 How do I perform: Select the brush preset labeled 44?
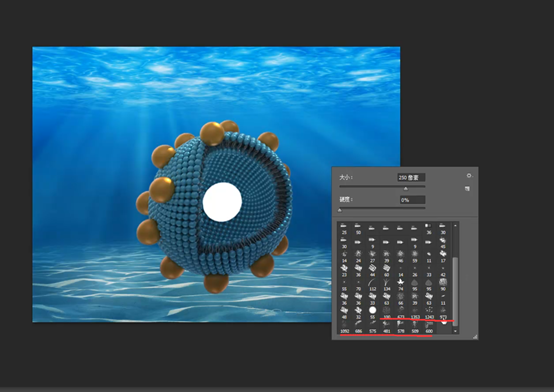point(372,271)
